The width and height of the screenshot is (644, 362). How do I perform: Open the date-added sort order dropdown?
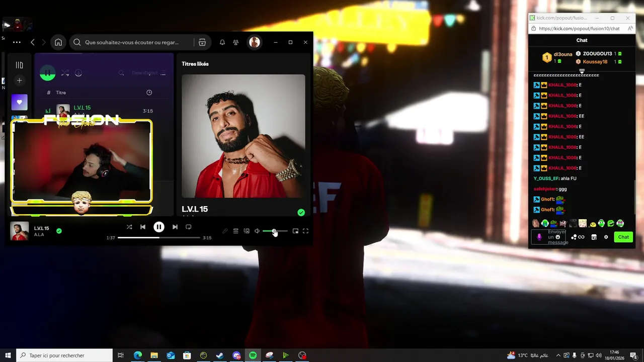pyautogui.click(x=148, y=73)
